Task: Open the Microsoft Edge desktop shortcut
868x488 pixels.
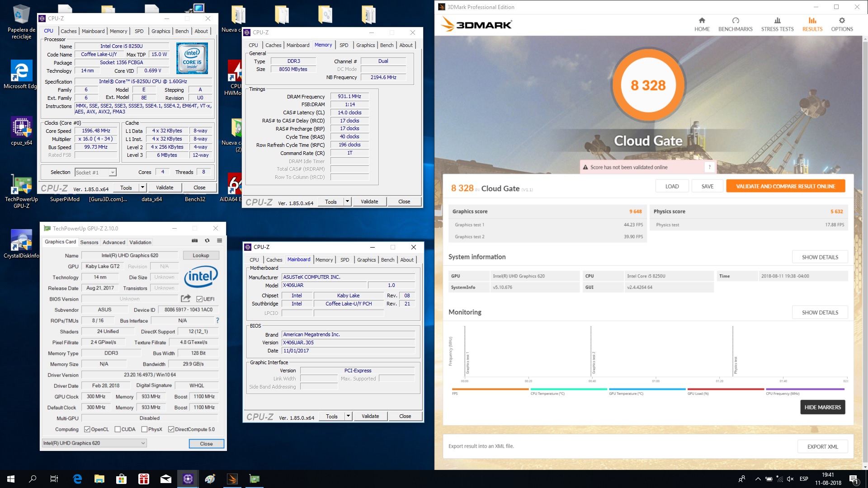Action: pos(21,75)
